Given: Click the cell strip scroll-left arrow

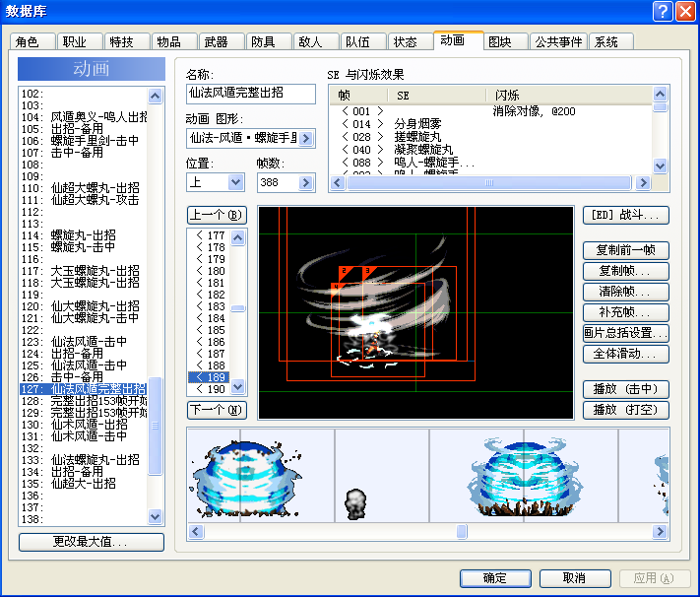Looking at the screenshot, I should 196,531.
